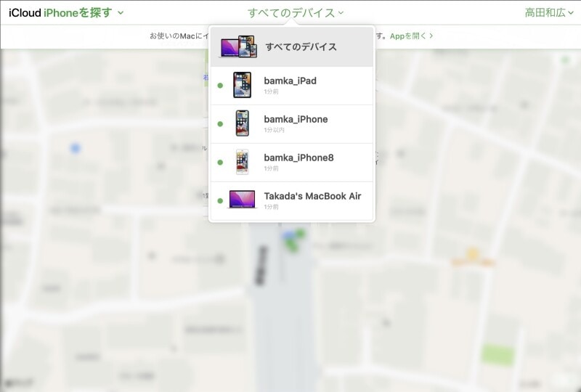The height and width of the screenshot is (392, 581).
Task: Click the bamka_iPad device thumbnail icon
Action: 242,85
